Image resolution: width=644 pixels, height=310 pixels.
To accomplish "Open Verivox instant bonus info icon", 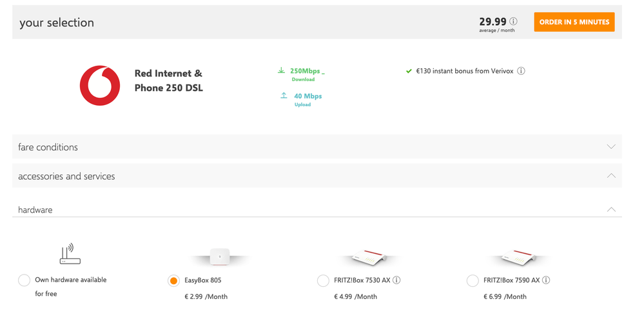I will coord(521,71).
